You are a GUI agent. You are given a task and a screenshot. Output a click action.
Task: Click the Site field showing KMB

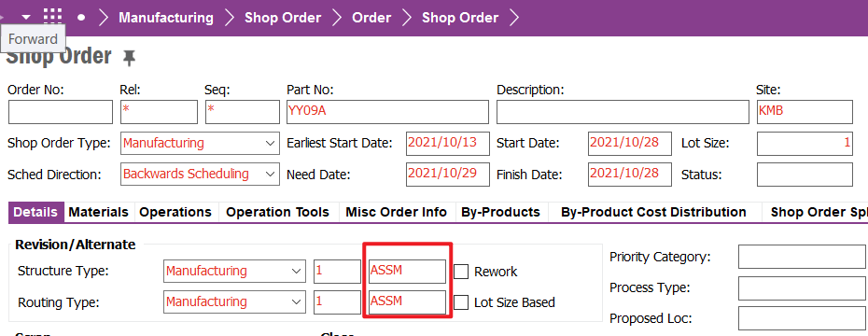point(805,112)
